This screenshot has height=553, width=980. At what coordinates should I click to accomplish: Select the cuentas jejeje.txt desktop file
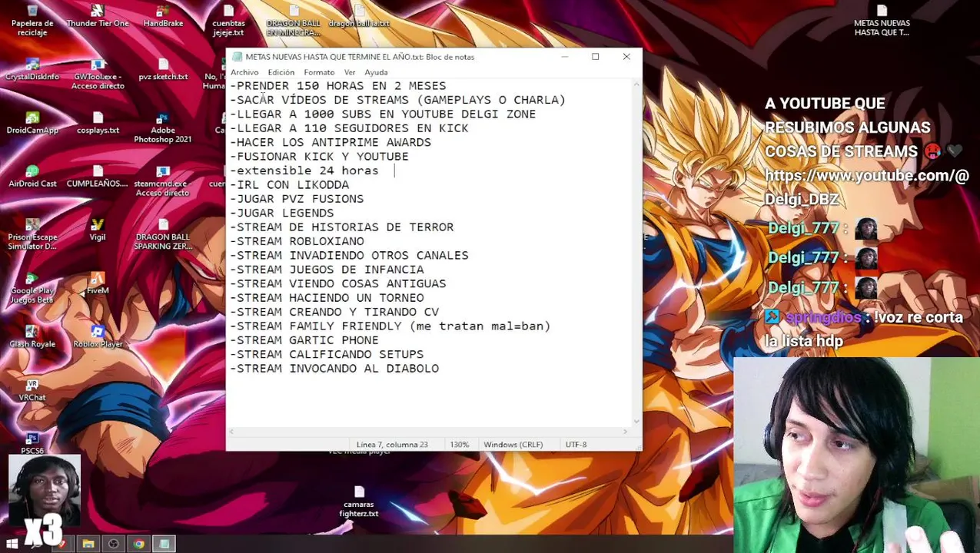[x=228, y=20]
